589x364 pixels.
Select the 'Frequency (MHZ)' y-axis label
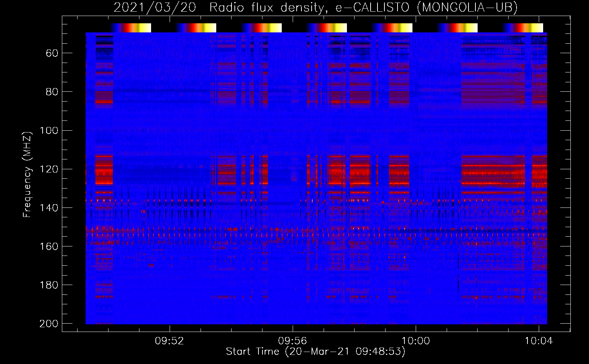click(27, 174)
